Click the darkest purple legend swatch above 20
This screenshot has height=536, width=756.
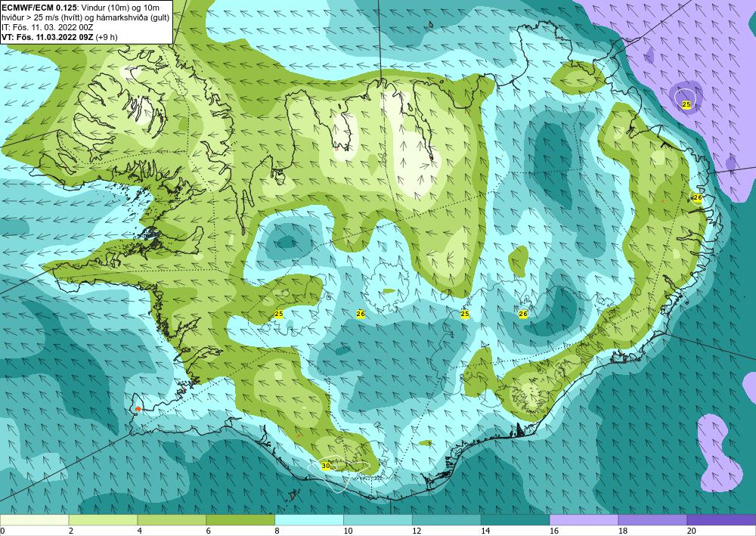click(722, 520)
